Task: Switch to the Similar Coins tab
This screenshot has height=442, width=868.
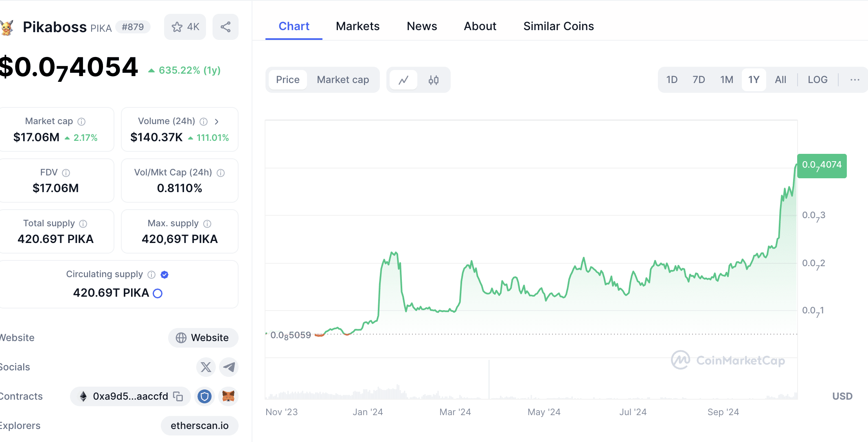Action: (558, 26)
